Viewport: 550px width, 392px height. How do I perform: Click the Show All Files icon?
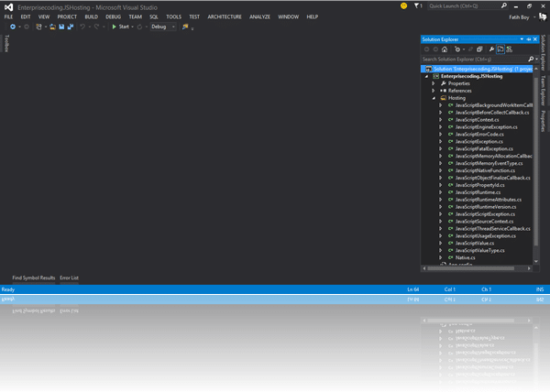[x=479, y=49]
